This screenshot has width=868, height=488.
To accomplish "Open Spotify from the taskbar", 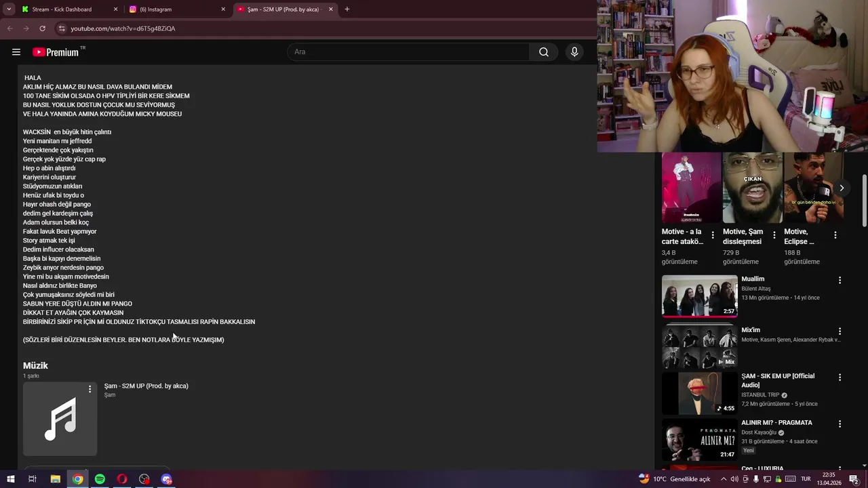I will (x=100, y=479).
